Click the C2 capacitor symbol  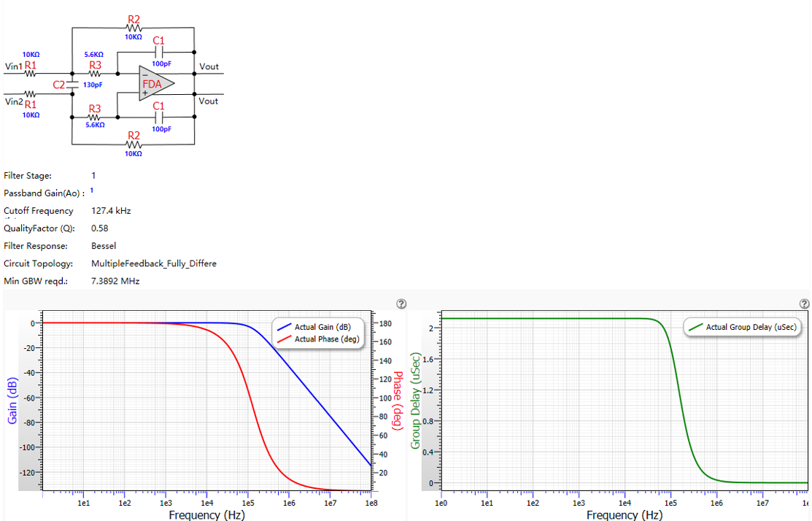72,84
